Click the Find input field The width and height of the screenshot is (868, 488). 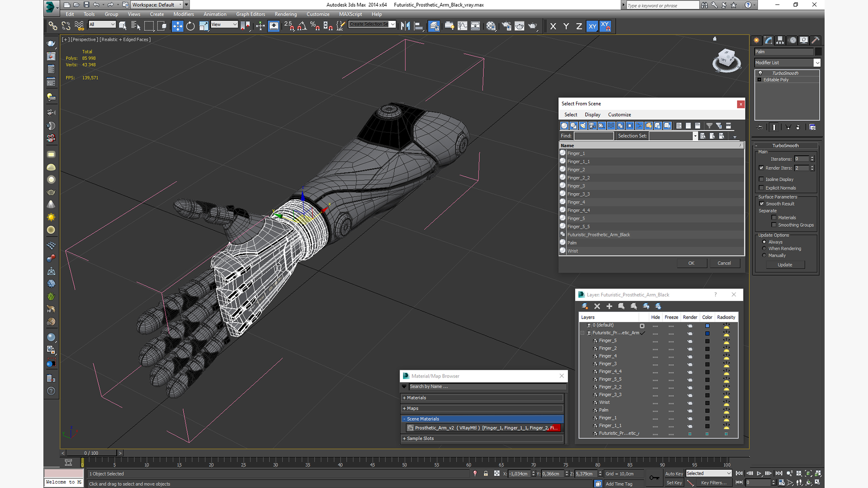[594, 136]
